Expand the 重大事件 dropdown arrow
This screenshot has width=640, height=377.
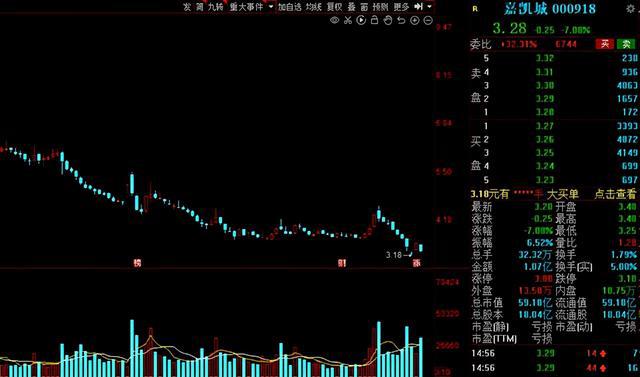(x=271, y=7)
